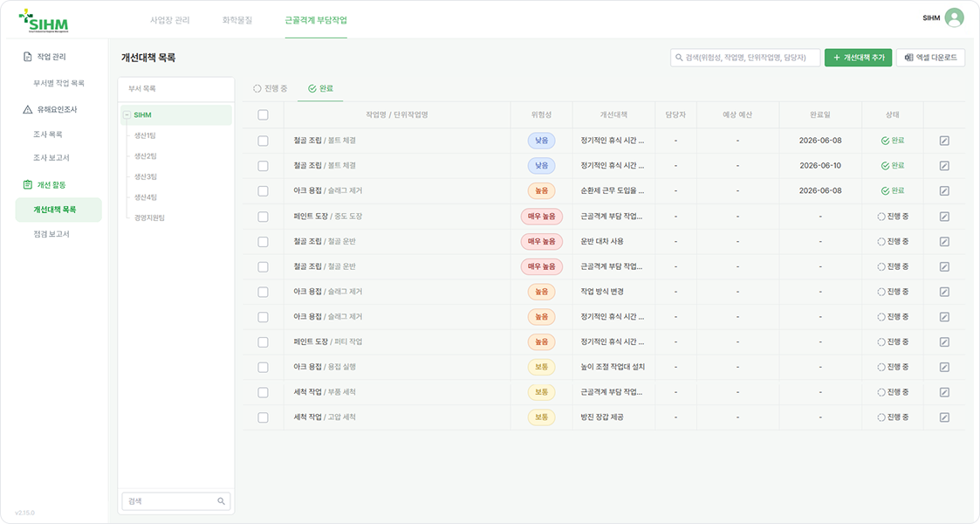The height and width of the screenshot is (524, 980).
Task: Click the 유해요인조사 warning triangle icon
Action: coord(28,109)
